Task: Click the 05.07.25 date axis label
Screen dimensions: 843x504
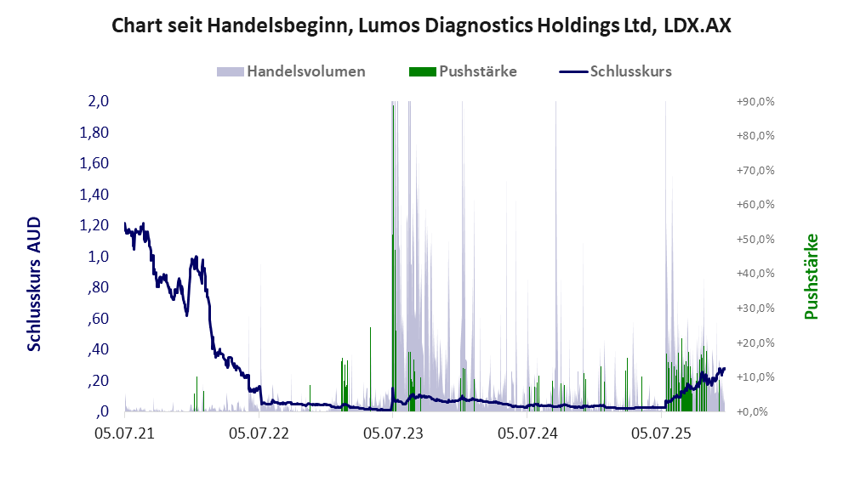Action: [x=661, y=433]
